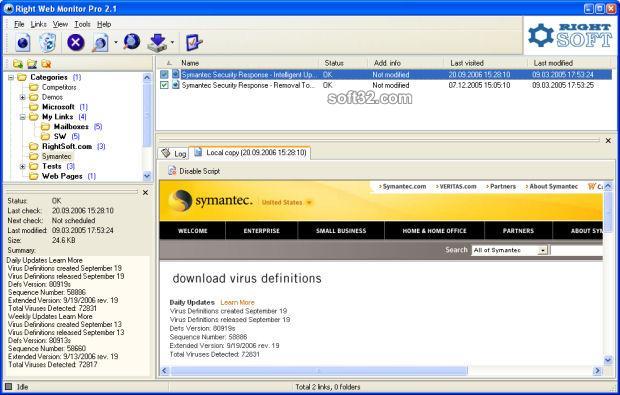Click the add new link globe toolbar icon
The image size is (620, 395).
23,42
